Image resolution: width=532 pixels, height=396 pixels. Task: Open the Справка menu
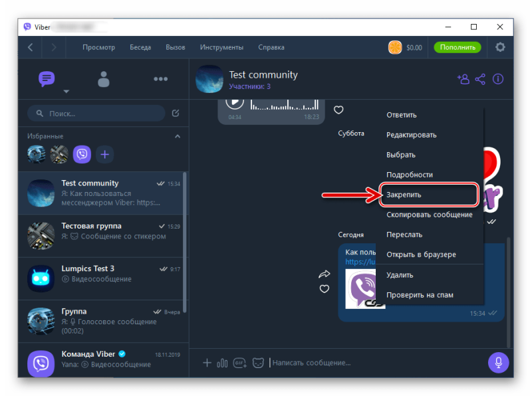[271, 47]
